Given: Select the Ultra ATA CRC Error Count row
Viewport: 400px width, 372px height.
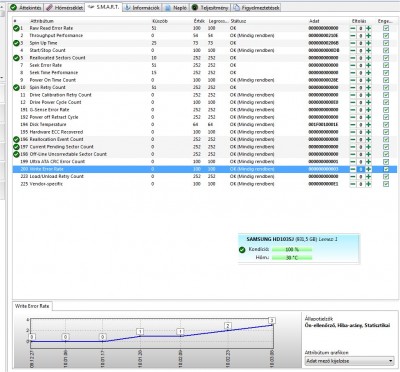Looking at the screenshot, I should 205,162.
